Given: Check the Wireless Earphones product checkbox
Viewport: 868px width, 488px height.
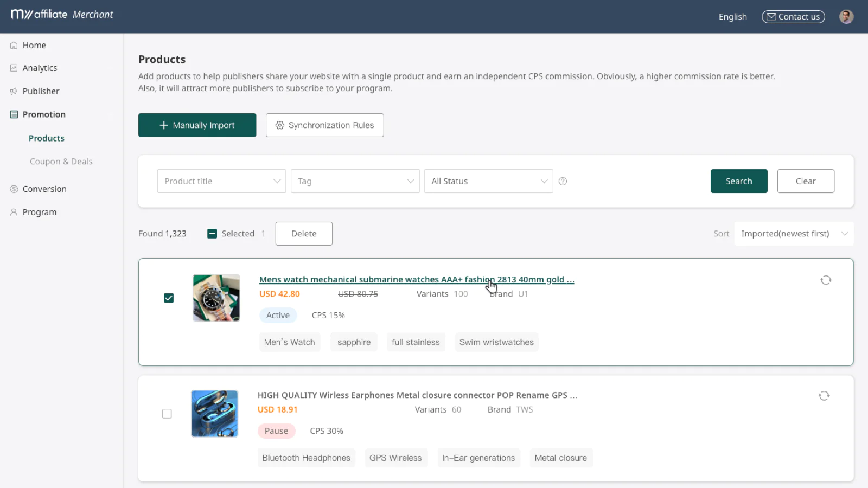Looking at the screenshot, I should click(167, 414).
